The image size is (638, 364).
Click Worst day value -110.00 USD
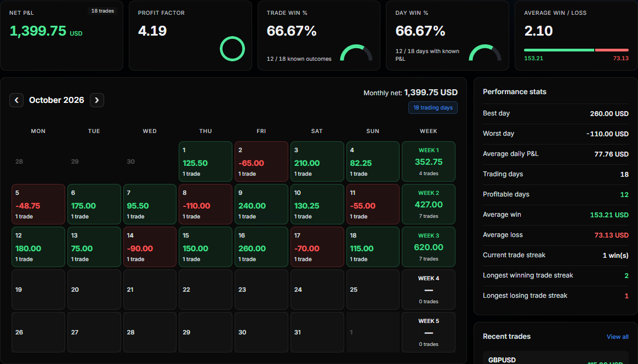point(607,134)
